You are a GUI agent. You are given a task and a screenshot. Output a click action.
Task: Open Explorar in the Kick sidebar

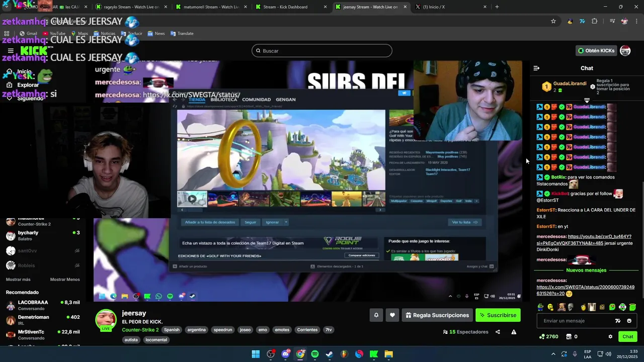(x=28, y=85)
